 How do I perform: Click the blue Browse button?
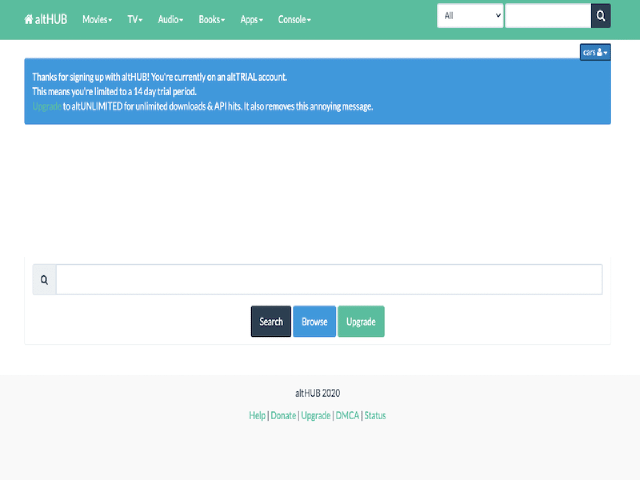[x=314, y=322]
